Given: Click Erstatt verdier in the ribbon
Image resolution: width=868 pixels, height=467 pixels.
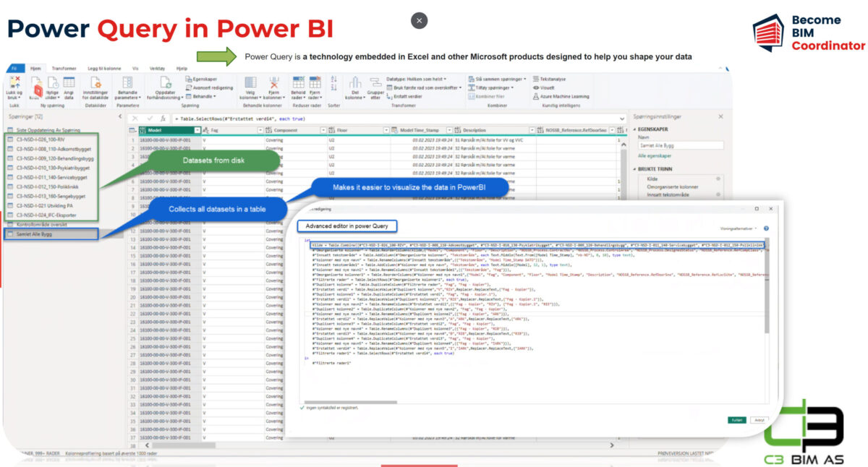Looking at the screenshot, I should click(405, 96).
